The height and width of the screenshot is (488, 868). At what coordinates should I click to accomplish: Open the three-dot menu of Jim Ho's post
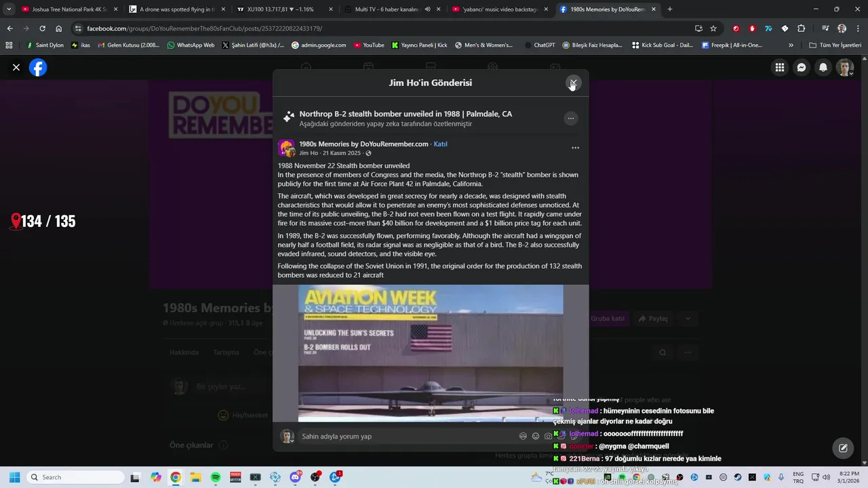click(x=575, y=148)
